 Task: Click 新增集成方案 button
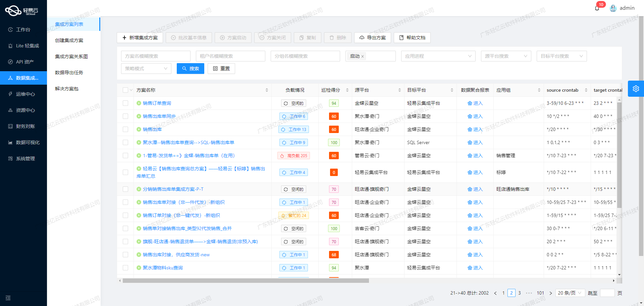point(140,38)
